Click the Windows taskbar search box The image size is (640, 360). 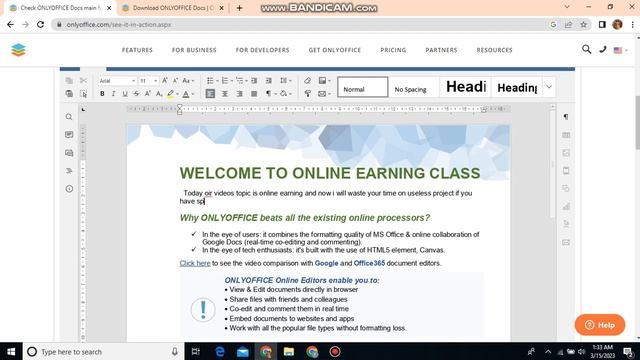[x=103, y=352]
